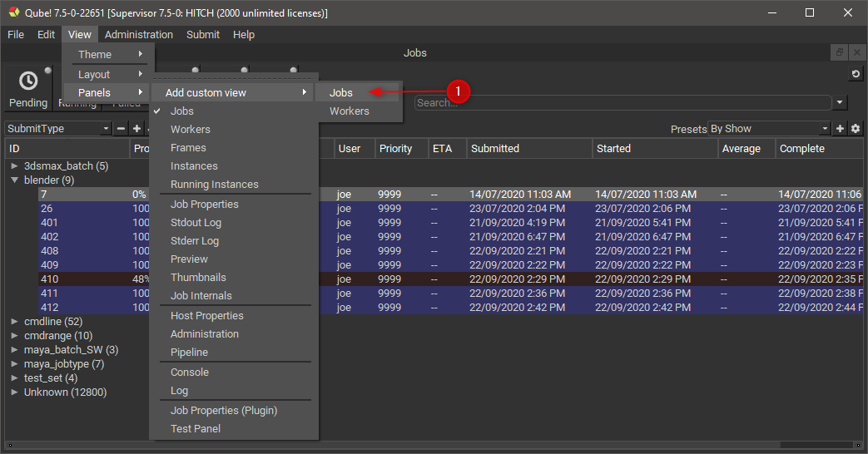Expand the cmdline (52) job group
868x454 pixels.
coord(14,321)
